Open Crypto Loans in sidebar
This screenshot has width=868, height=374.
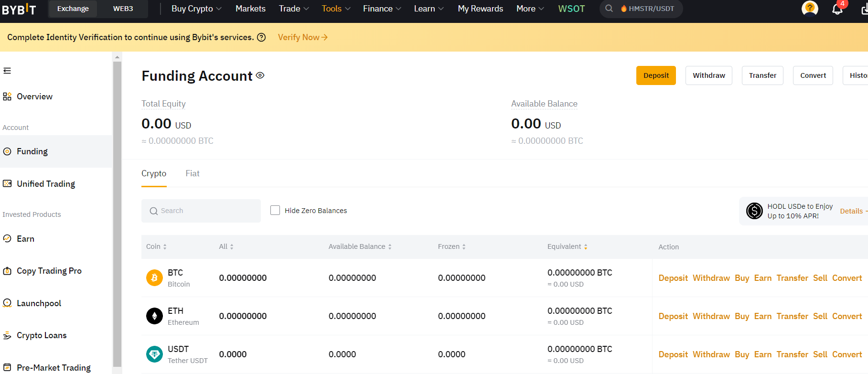[42, 335]
